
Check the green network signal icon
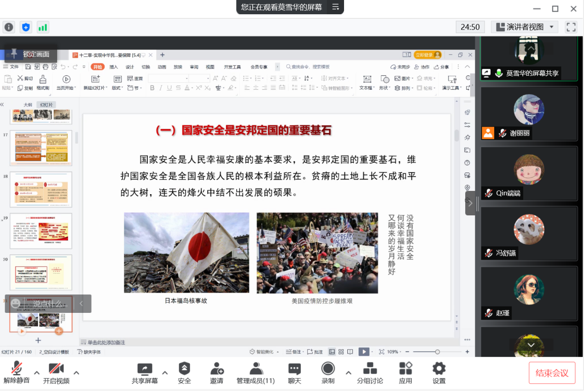[43, 27]
